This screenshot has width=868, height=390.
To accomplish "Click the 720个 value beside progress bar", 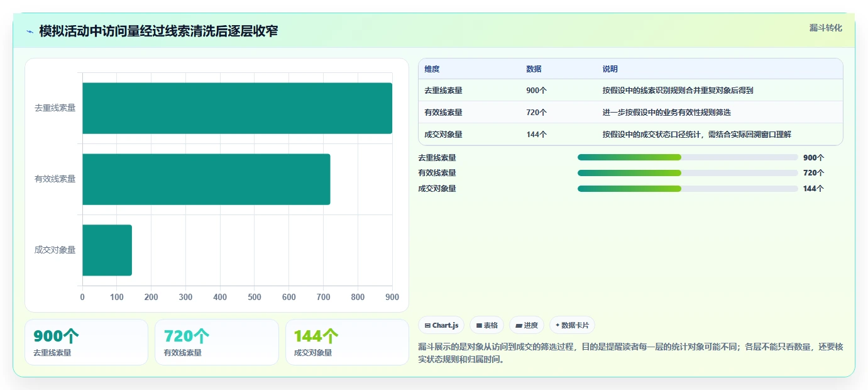I will tap(813, 173).
